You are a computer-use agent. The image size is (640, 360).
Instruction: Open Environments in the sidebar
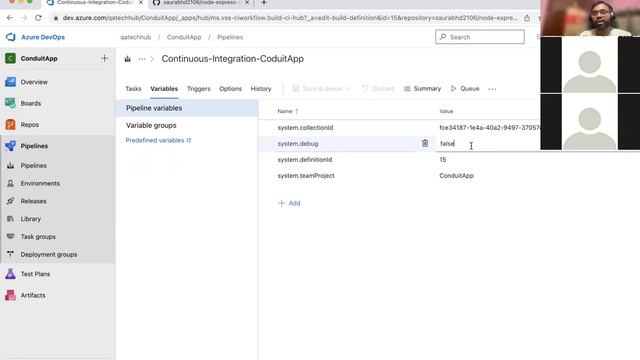tap(40, 183)
